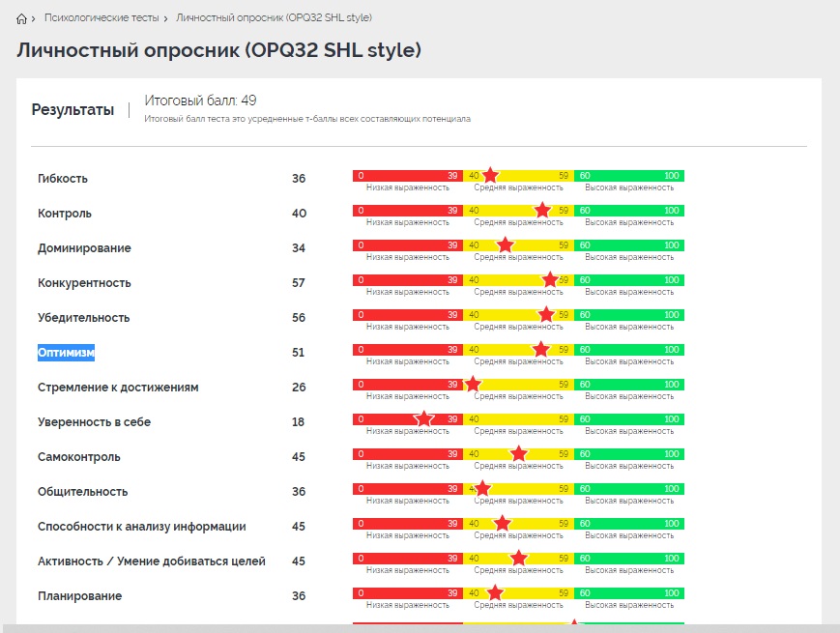Click the home icon in breadcrumb
840x633 pixels.
click(22, 18)
